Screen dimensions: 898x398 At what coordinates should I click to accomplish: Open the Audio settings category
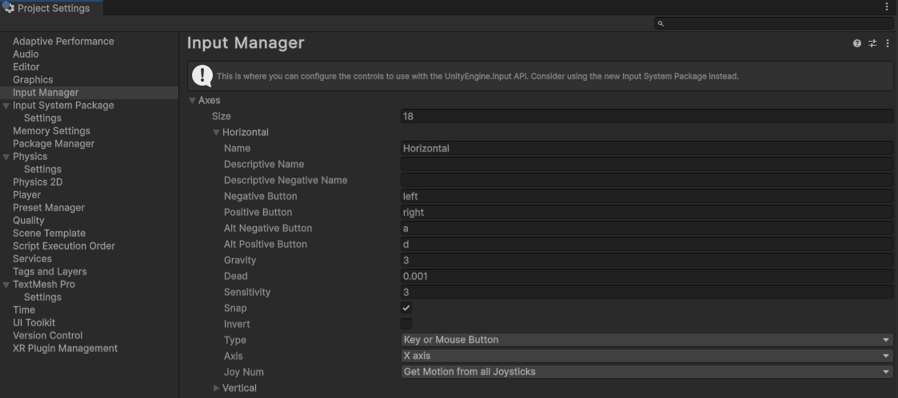26,54
